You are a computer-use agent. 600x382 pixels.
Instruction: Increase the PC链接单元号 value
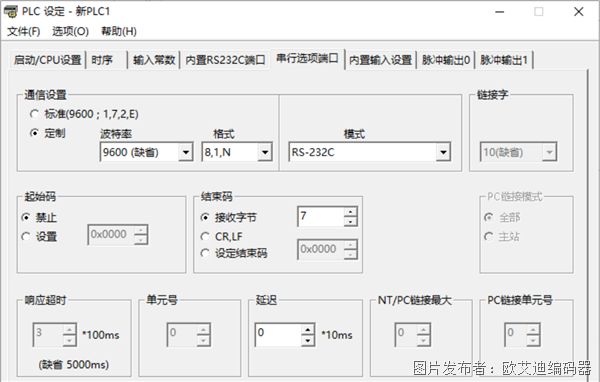point(533,329)
